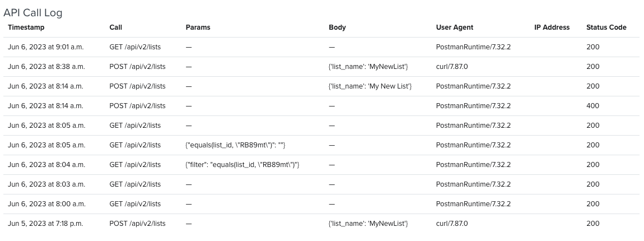Select the 8:03 a.m. timestamp entry
644x241 pixels.
click(46, 184)
